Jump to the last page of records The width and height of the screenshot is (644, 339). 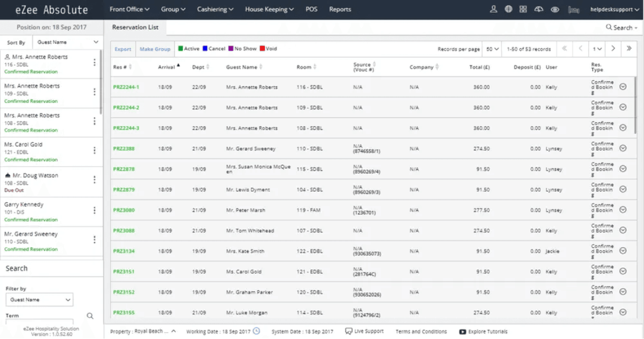629,49
